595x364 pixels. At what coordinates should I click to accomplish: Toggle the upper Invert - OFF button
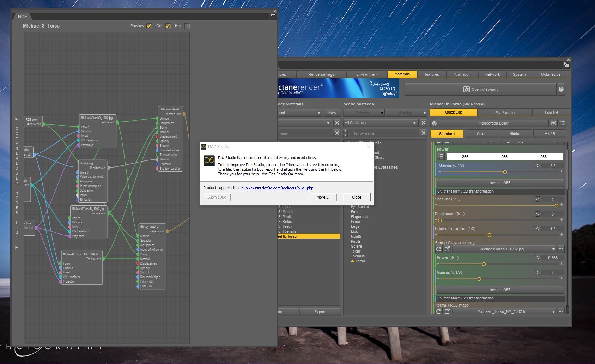[500, 183]
